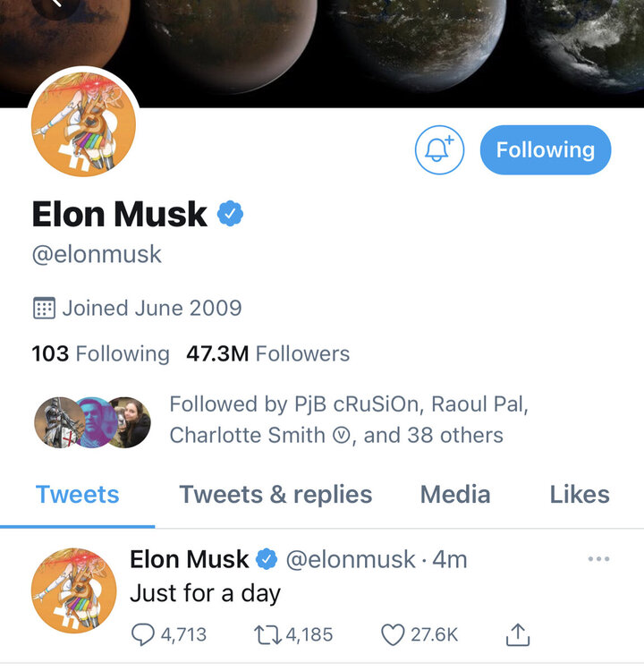Open the 103 Following list
The image size is (644, 671).
pyautogui.click(x=100, y=353)
